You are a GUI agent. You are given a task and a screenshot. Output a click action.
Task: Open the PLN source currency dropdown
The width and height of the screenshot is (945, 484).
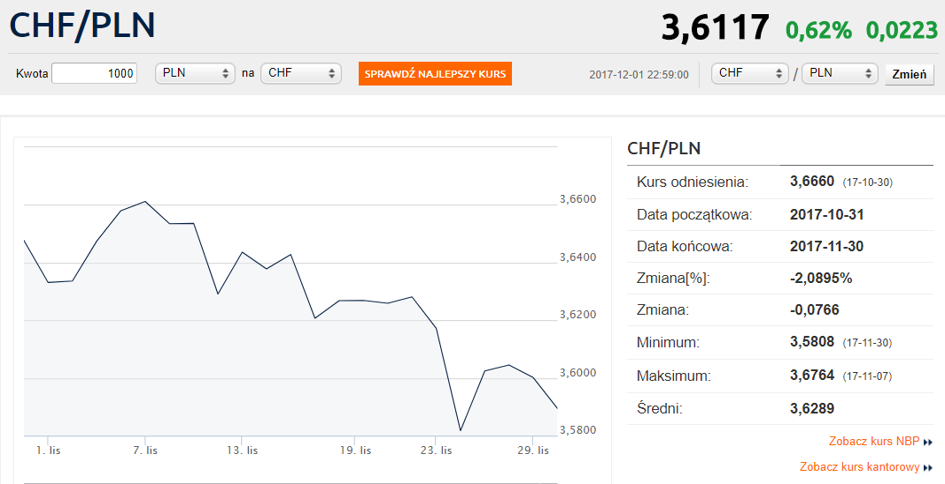point(195,74)
